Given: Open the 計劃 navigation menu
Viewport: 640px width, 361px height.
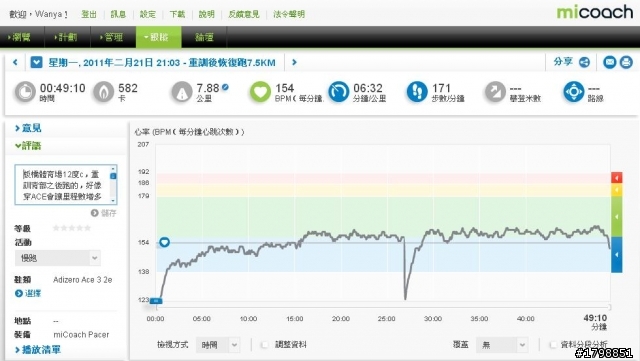Looking at the screenshot, I should 66,37.
